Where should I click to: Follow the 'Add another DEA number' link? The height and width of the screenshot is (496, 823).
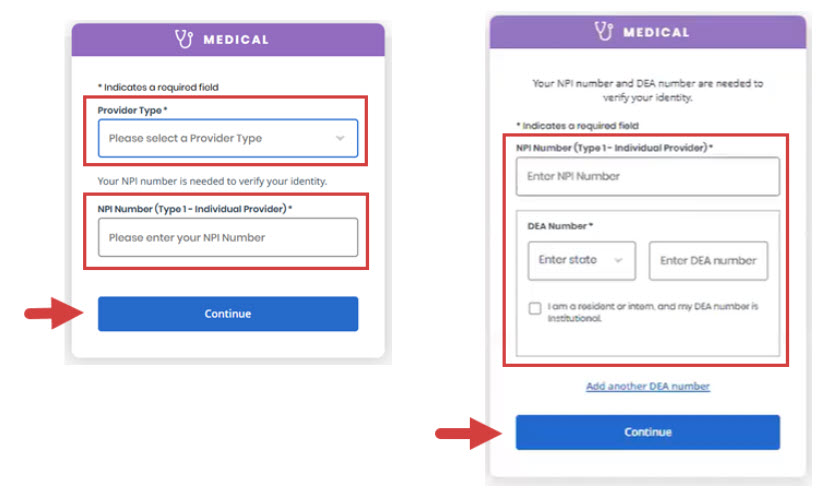coord(647,386)
